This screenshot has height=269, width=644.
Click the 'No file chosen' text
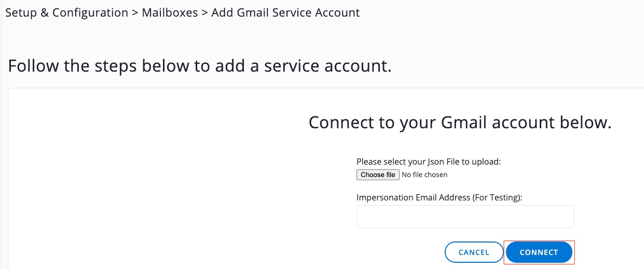click(x=424, y=175)
